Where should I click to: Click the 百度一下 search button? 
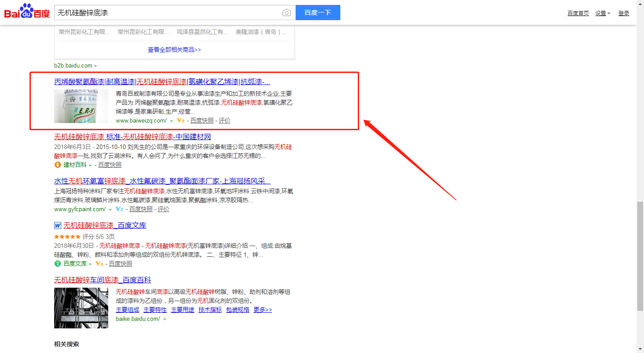point(318,13)
